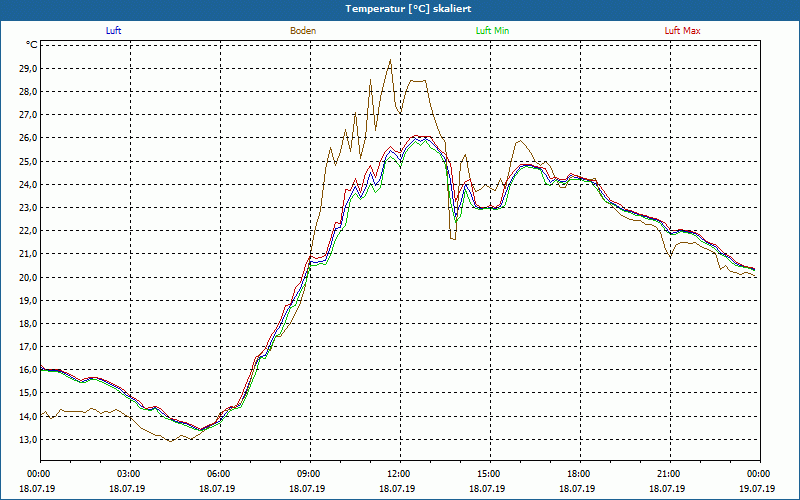Viewport: 800px width, 500px height.
Task: Select the 24,0 y-axis value
Action: click(28, 185)
